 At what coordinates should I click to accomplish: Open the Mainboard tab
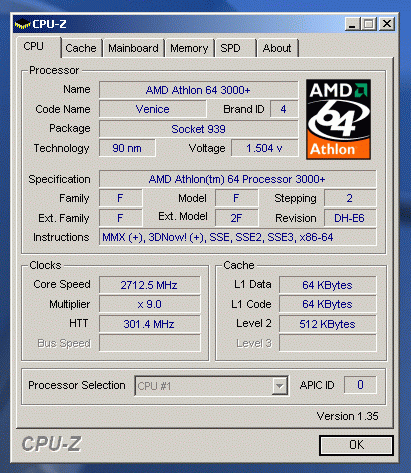(133, 48)
